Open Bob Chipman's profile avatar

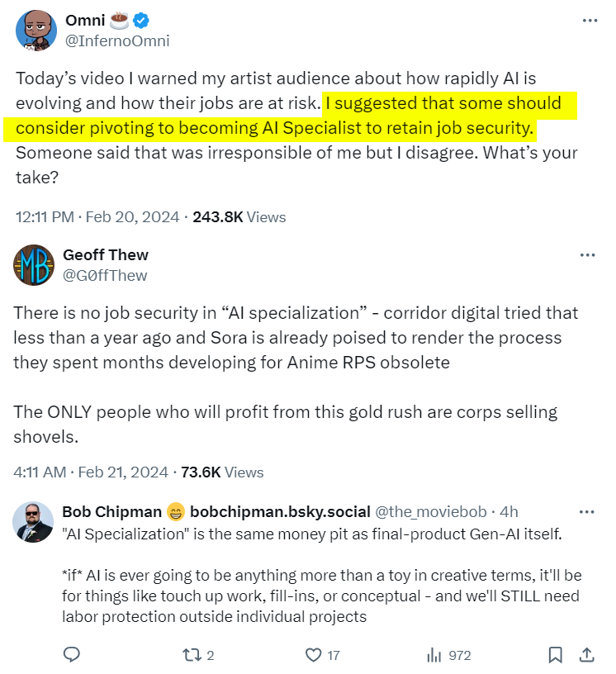[x=34, y=521]
